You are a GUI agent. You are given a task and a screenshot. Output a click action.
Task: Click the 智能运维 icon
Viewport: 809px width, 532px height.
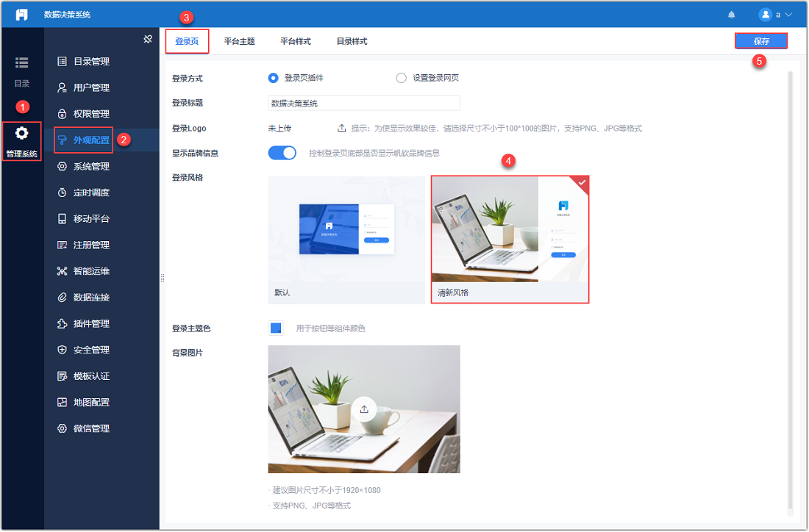tap(62, 270)
